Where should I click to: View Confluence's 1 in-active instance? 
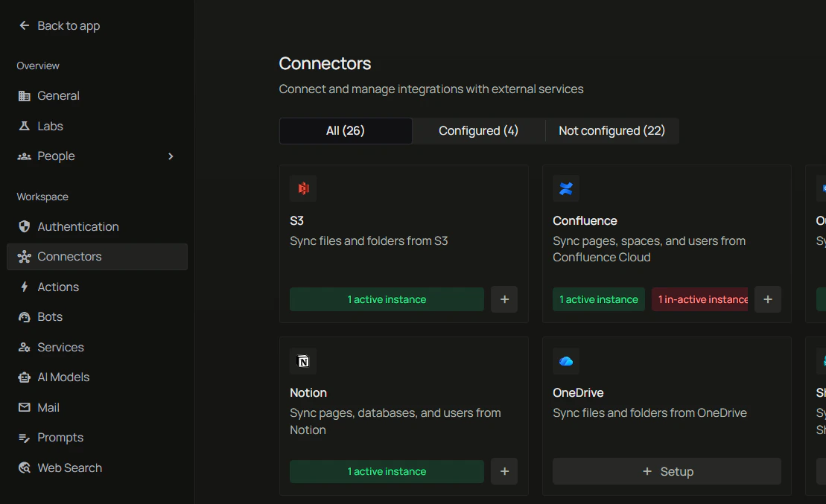(x=699, y=299)
